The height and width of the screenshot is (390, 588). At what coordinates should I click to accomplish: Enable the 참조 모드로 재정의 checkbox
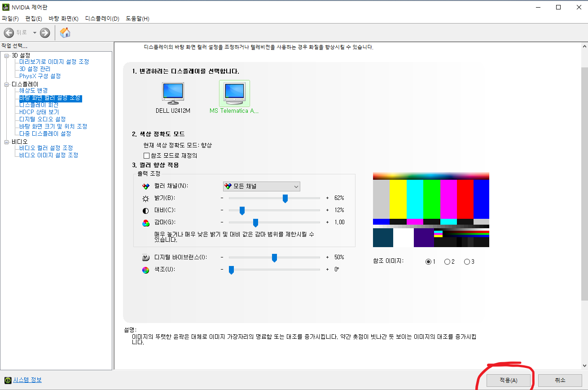pos(146,155)
